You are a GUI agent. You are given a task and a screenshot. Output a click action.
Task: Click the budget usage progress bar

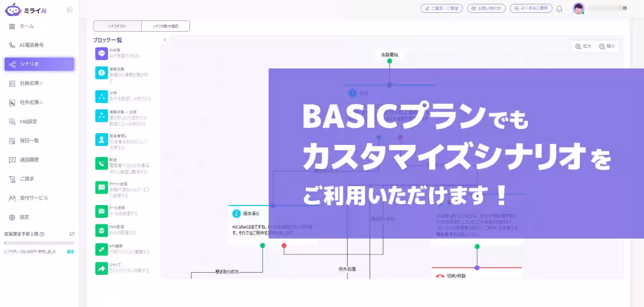pos(39,243)
